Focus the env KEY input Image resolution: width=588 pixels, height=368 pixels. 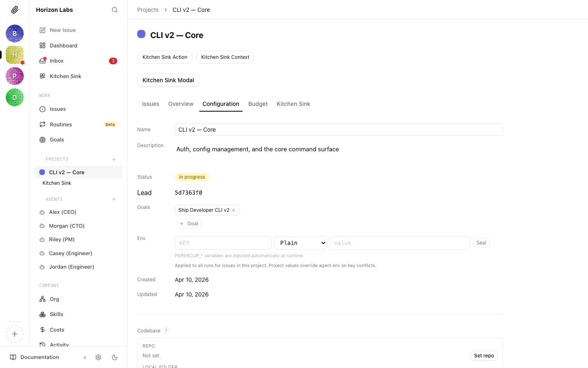(223, 243)
